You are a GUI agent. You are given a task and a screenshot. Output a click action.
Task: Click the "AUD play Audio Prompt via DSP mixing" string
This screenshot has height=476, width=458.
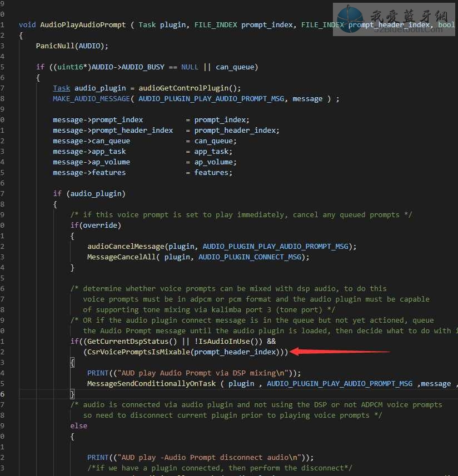189,373
